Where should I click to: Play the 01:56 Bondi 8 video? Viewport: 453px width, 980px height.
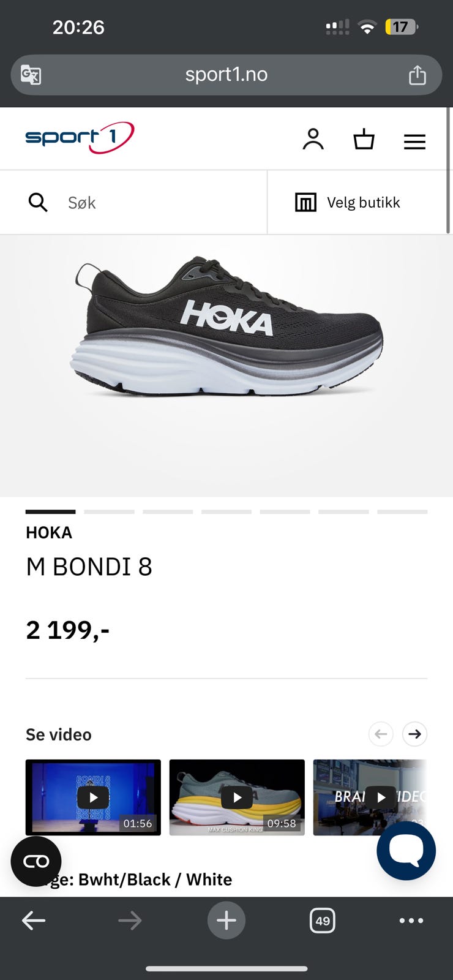(93, 797)
